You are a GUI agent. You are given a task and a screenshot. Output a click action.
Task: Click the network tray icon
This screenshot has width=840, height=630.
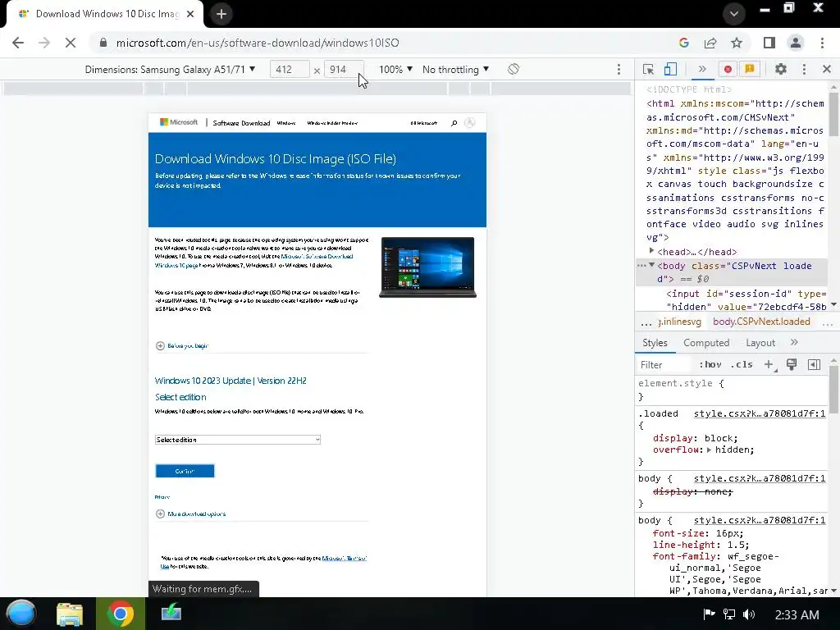[728, 614]
